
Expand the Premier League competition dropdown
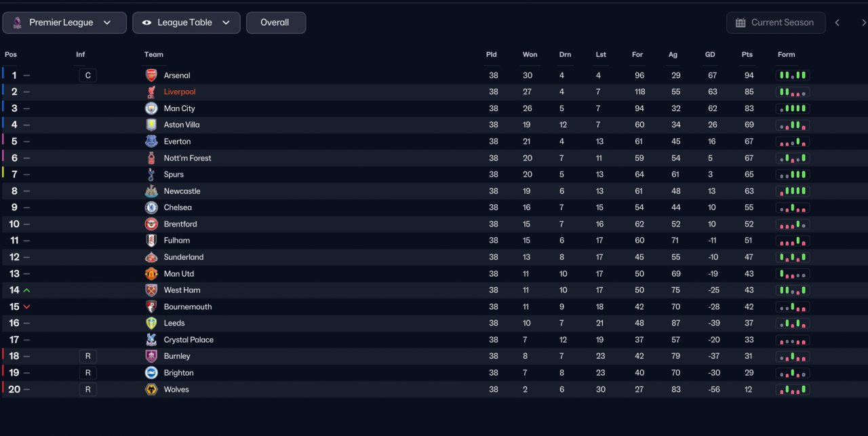tap(64, 22)
